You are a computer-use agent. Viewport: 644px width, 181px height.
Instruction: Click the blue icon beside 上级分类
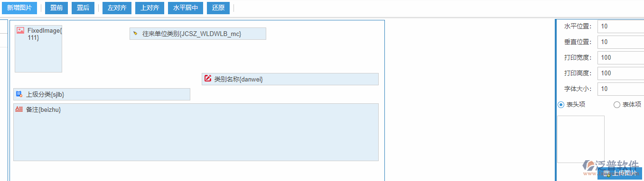[x=19, y=94]
